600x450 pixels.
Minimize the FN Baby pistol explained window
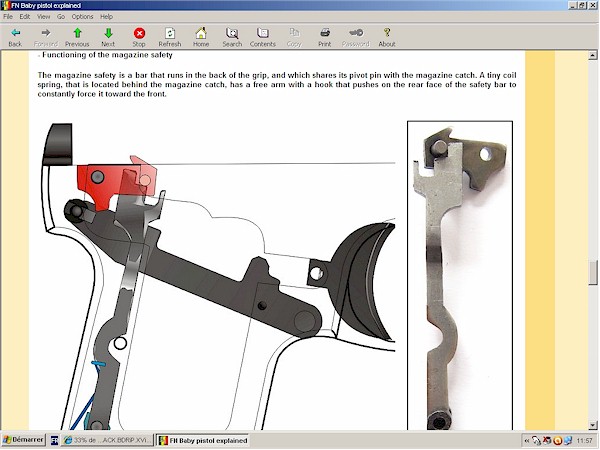[573, 5]
